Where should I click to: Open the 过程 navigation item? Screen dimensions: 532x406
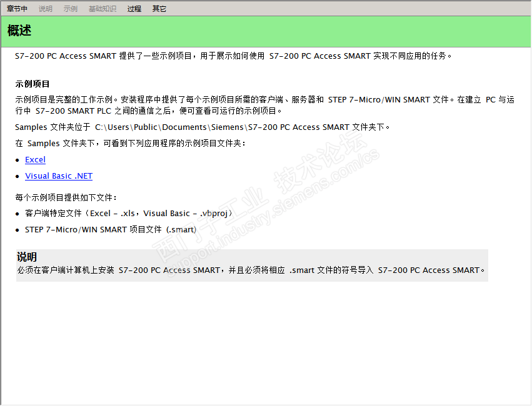pos(134,9)
